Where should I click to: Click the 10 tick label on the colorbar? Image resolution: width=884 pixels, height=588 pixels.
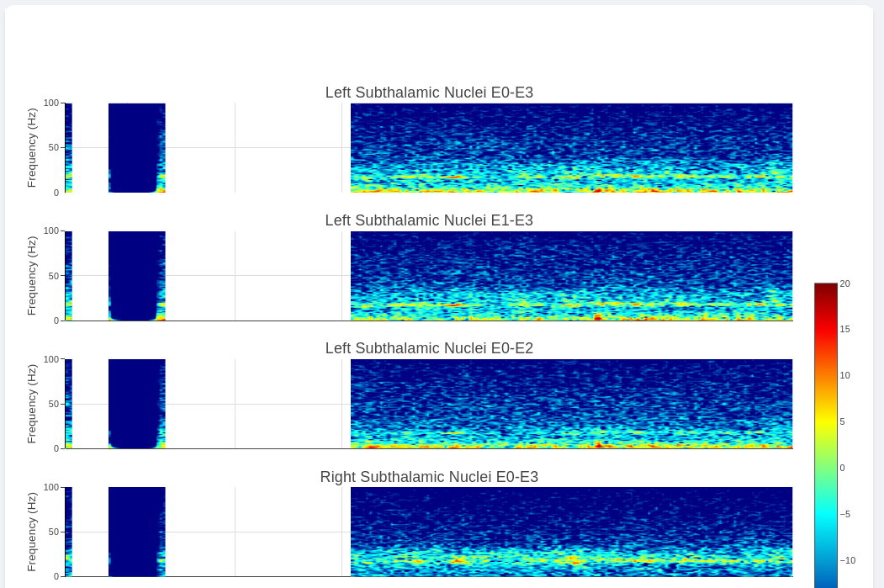pos(844,375)
